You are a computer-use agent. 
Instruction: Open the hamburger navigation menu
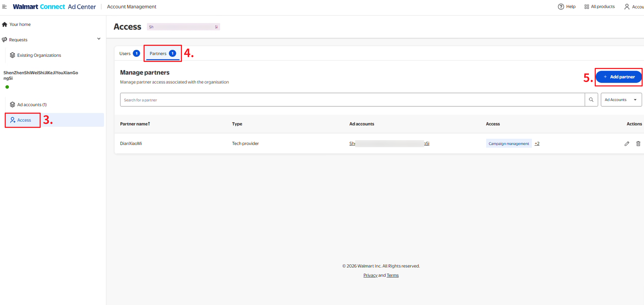point(4,7)
